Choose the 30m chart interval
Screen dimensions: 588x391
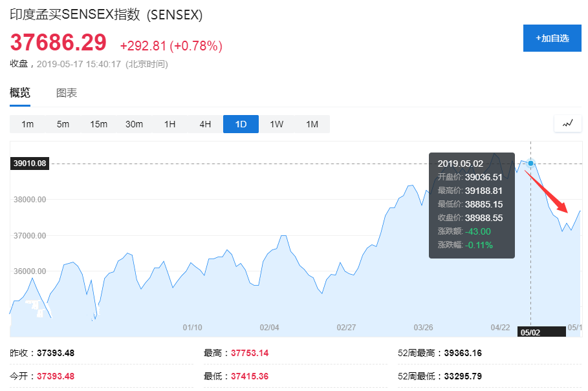coord(134,124)
